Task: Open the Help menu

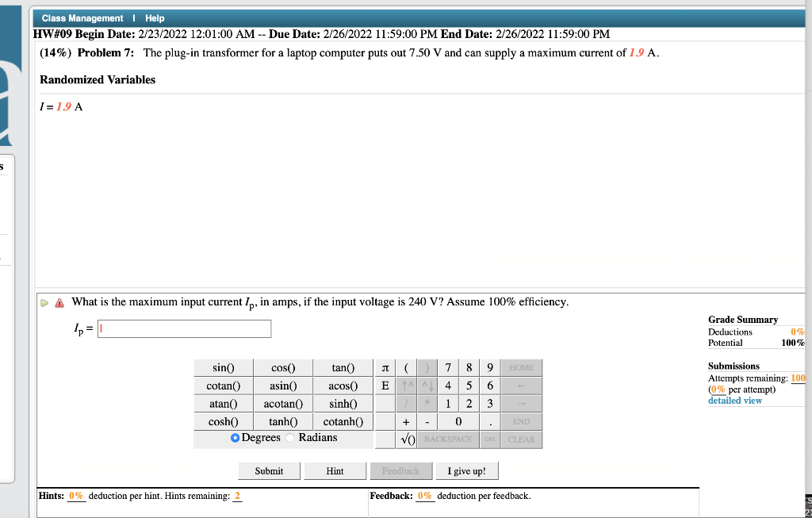Action: point(155,17)
